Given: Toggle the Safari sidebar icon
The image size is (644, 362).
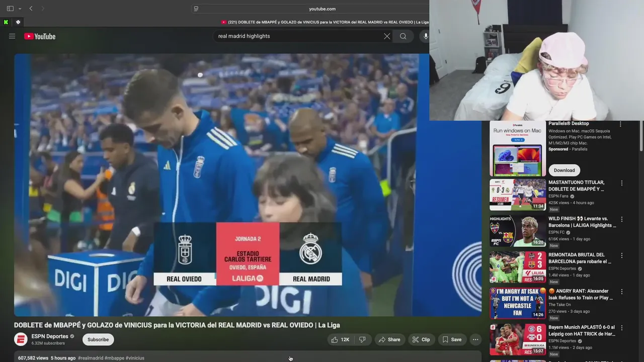Looking at the screenshot, I should [x=10, y=9].
